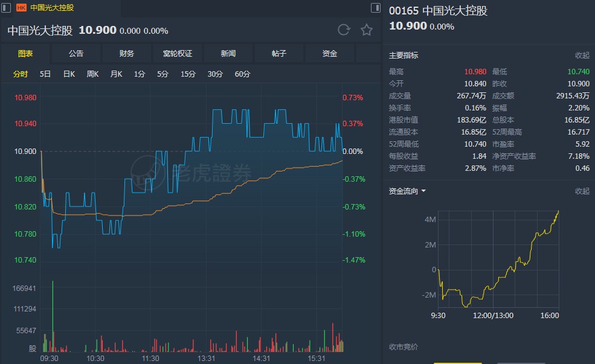This screenshot has height=364, width=595.
Task: Click the 166941 volume axis label
Action: coord(24,289)
